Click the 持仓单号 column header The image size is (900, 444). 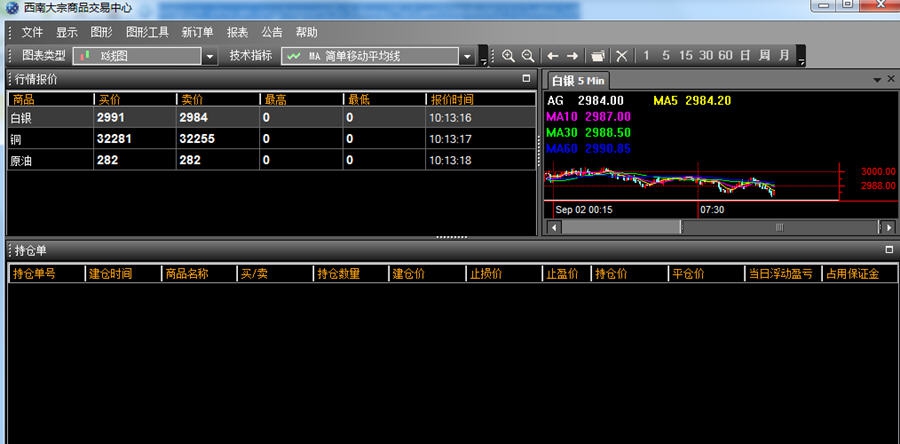(47, 274)
